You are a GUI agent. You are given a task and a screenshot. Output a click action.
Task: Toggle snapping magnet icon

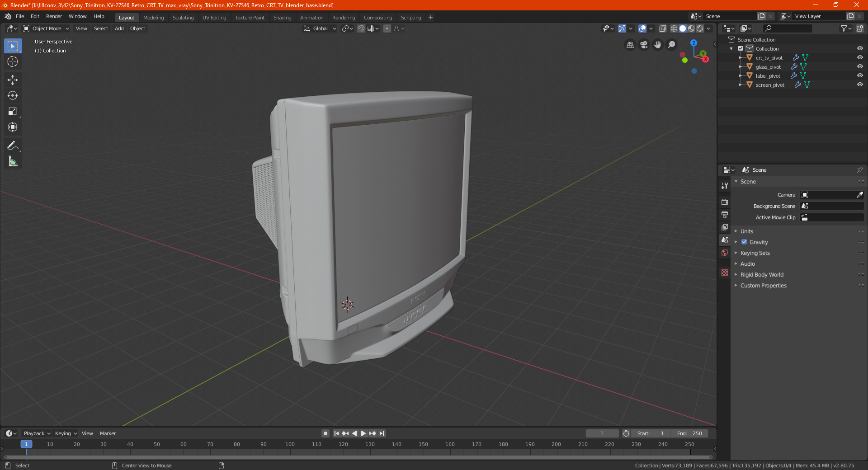click(361, 28)
